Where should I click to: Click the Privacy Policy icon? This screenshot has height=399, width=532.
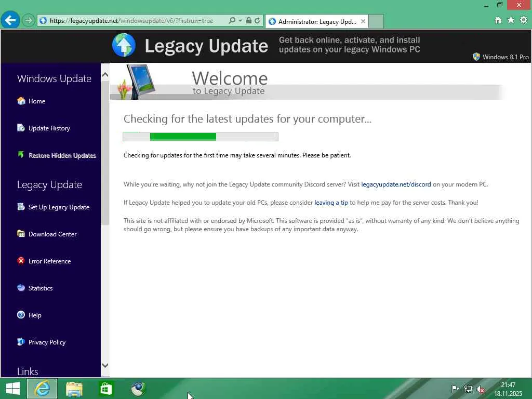[21, 342]
